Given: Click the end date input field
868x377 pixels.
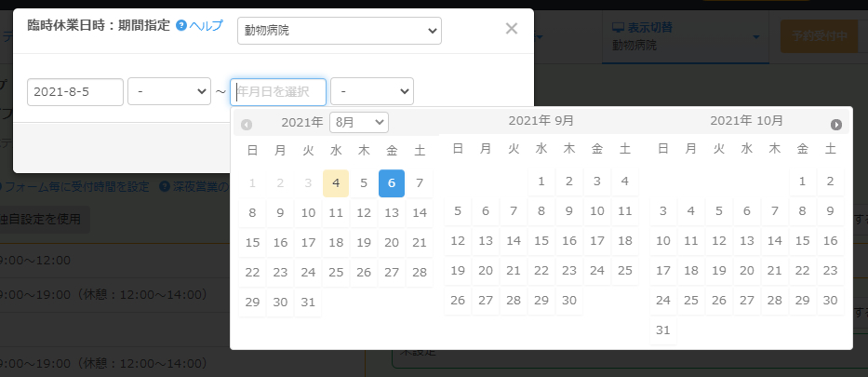Looking at the screenshot, I should pyautogui.click(x=278, y=92).
